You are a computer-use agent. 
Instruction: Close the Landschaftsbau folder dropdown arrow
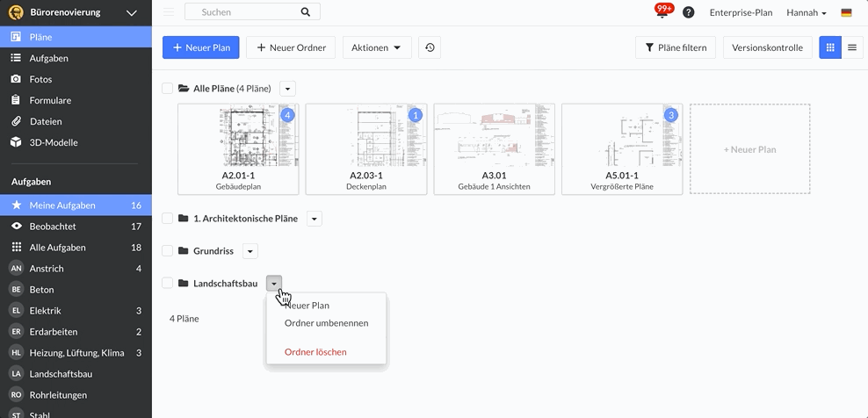click(x=274, y=284)
